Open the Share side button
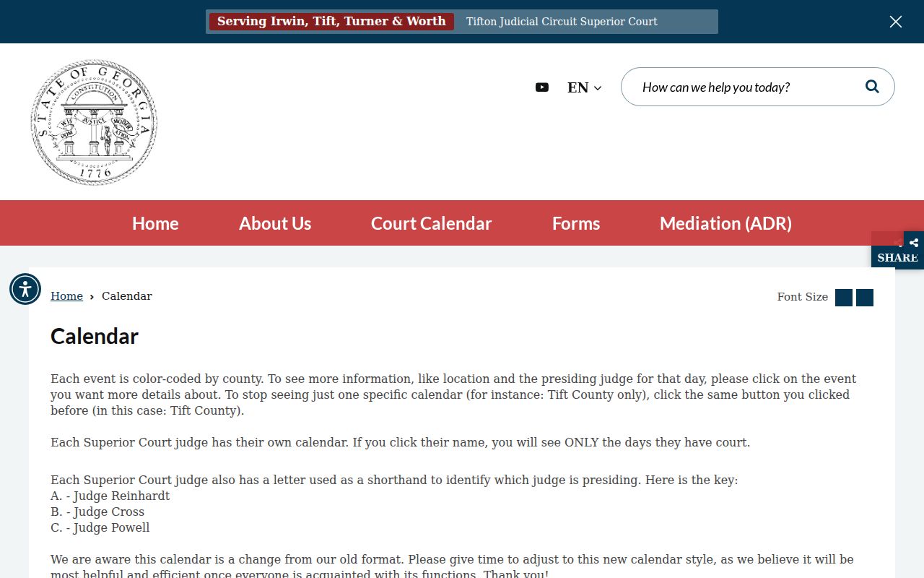Image resolution: width=924 pixels, height=578 pixels. click(x=897, y=250)
